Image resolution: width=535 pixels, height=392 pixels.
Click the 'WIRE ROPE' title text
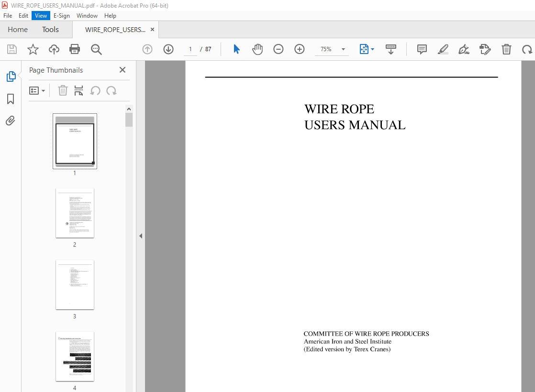(x=339, y=109)
